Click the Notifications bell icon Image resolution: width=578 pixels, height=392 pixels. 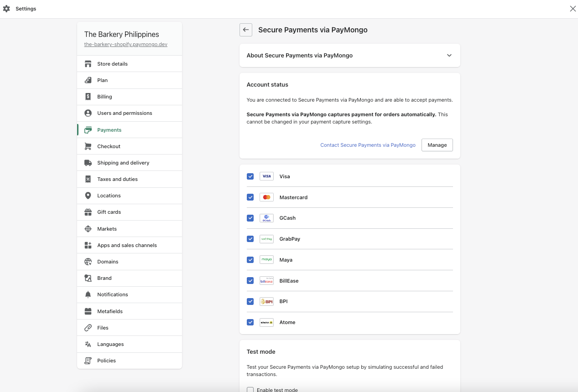coord(88,294)
